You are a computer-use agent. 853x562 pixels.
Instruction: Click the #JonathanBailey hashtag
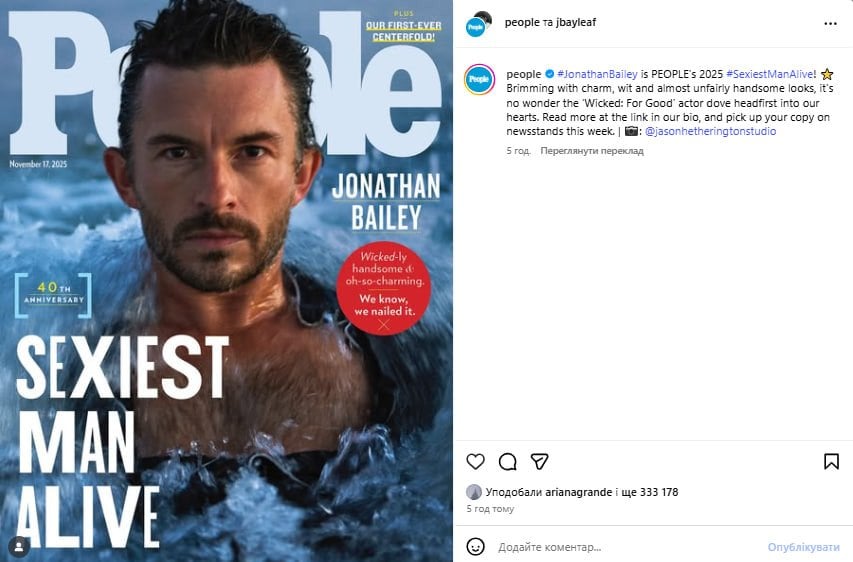click(x=597, y=74)
